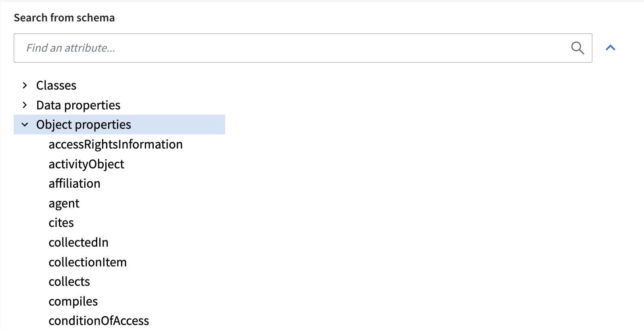Open the collectionItem property
Screen dimensions: 644x331
(x=88, y=262)
